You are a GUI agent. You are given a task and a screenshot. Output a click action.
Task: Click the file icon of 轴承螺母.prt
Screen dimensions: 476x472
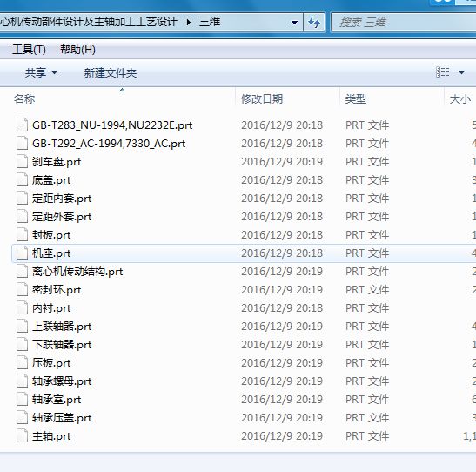pyautogui.click(x=22, y=381)
